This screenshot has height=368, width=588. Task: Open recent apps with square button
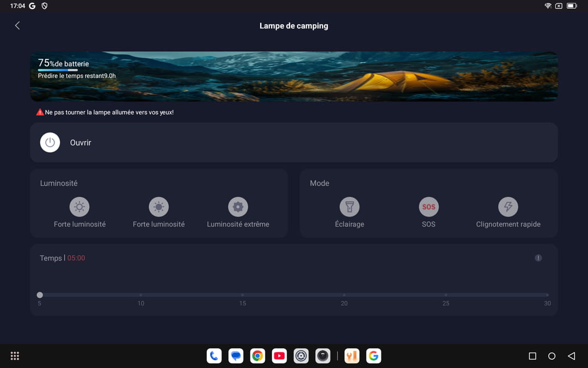(532, 356)
